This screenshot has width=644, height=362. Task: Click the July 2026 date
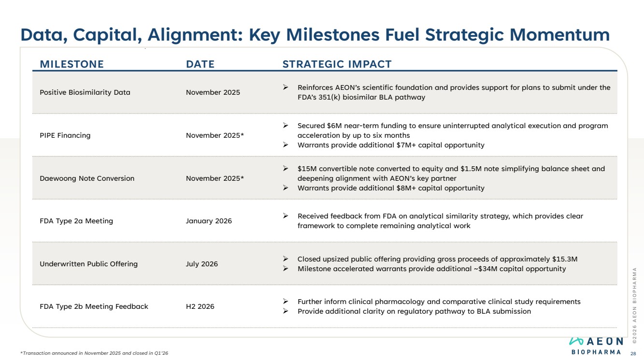(202, 264)
